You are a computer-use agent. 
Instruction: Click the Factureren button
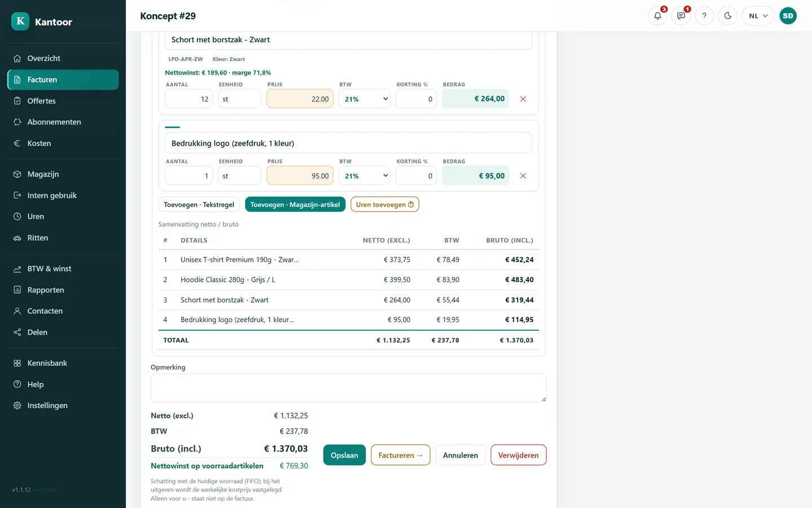coord(400,455)
